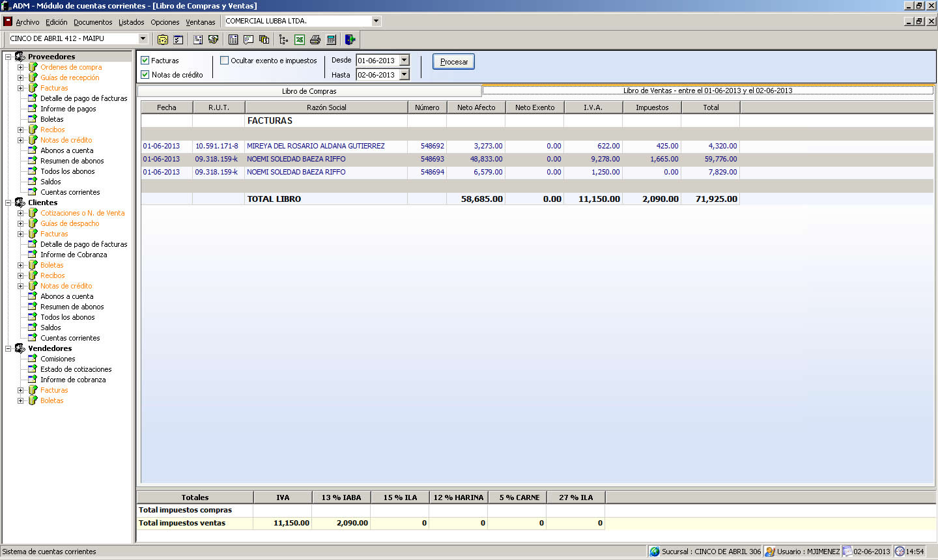Click the Proveedores group icon in tree

tap(20, 57)
